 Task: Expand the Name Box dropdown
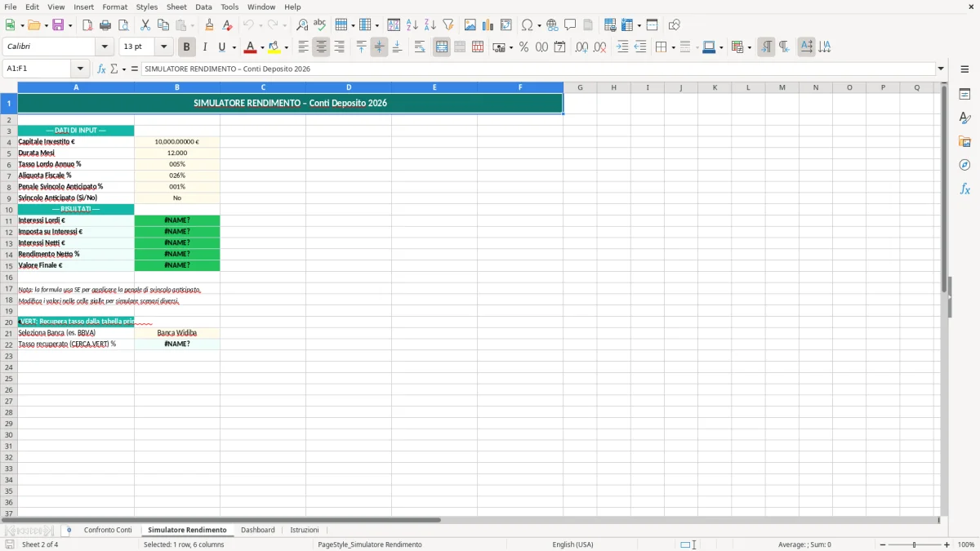click(x=80, y=69)
